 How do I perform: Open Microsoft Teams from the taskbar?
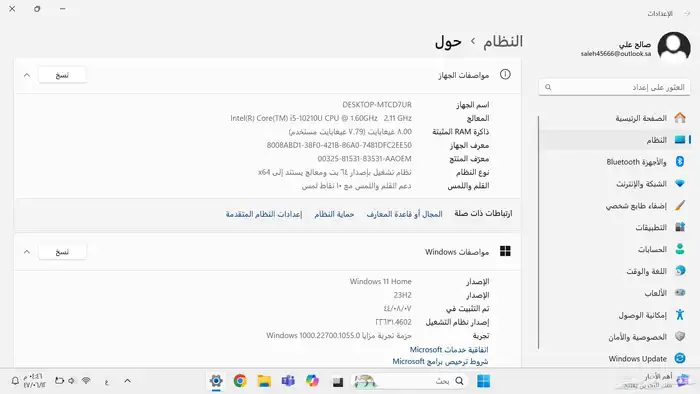coord(288,381)
